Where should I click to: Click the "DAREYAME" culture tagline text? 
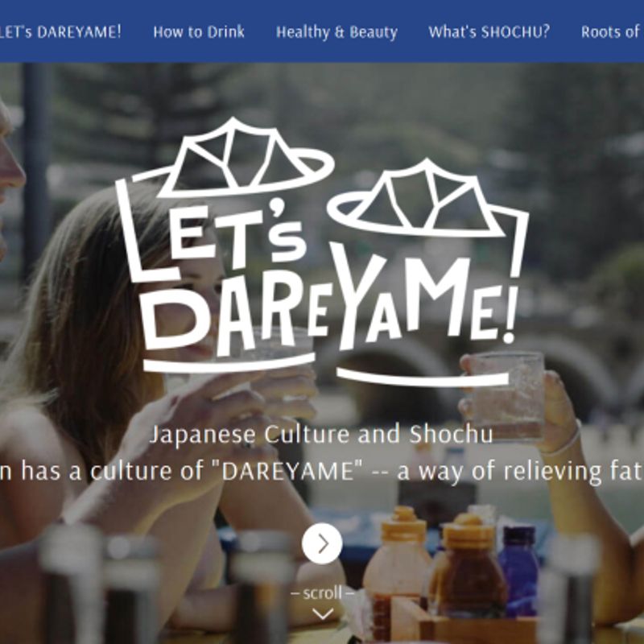322,471
